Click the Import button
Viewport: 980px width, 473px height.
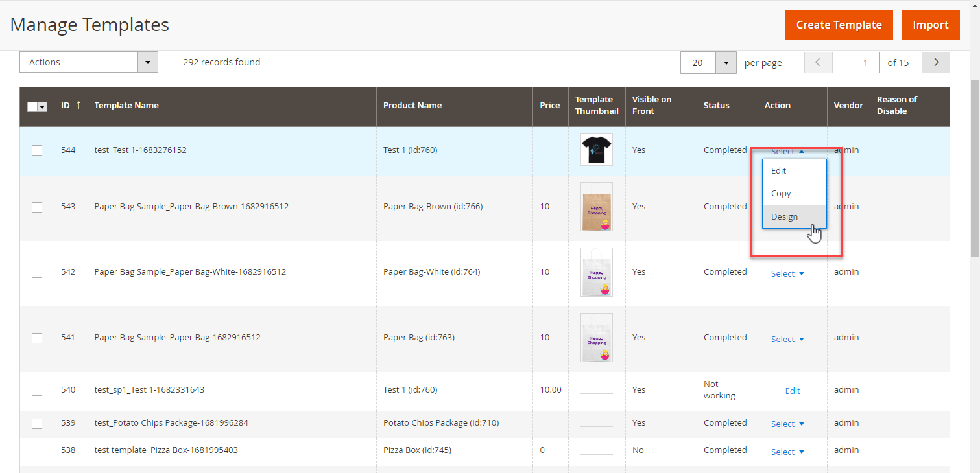pyautogui.click(x=930, y=25)
